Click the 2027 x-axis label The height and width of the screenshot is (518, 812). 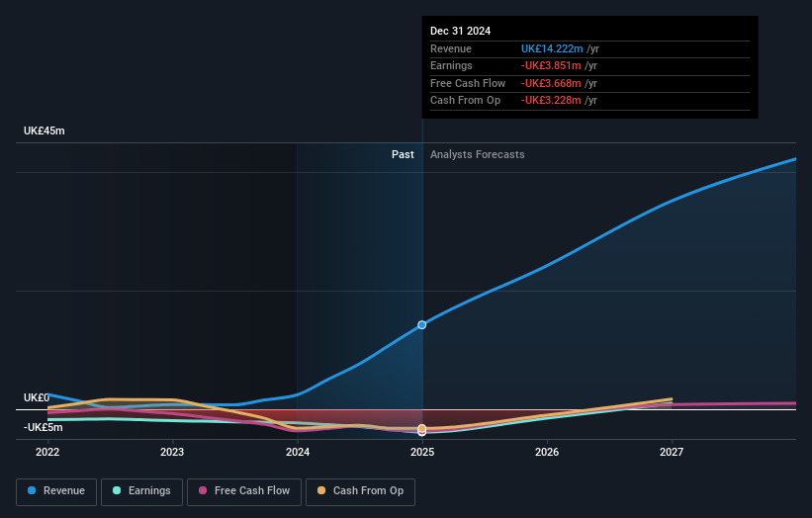coord(672,452)
